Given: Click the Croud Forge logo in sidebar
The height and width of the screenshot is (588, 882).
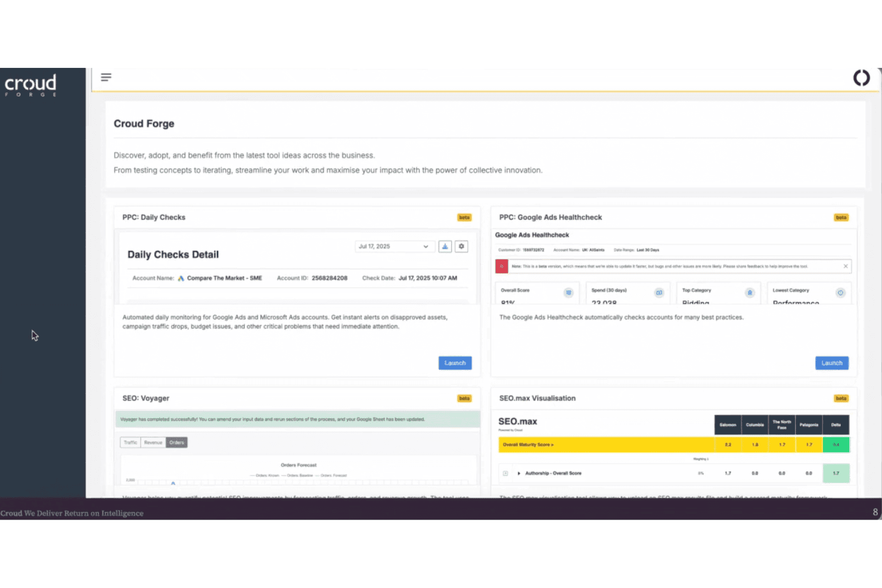Looking at the screenshot, I should [x=31, y=85].
